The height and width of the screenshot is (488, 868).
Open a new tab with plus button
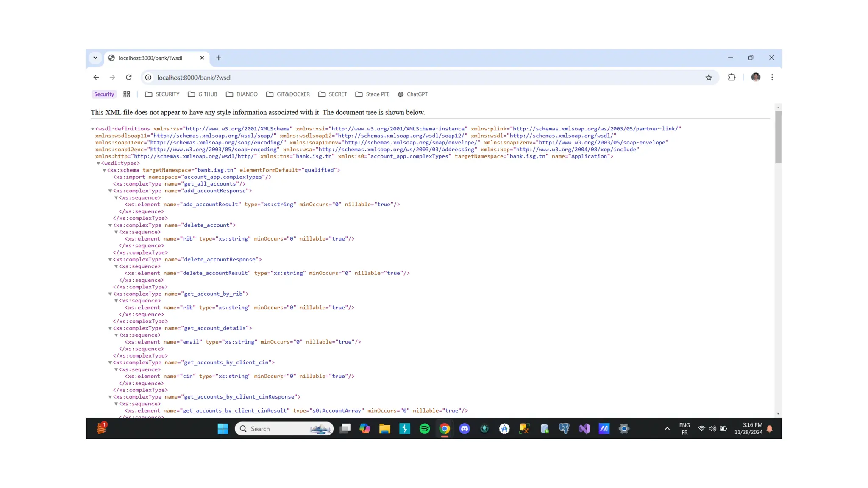219,58
